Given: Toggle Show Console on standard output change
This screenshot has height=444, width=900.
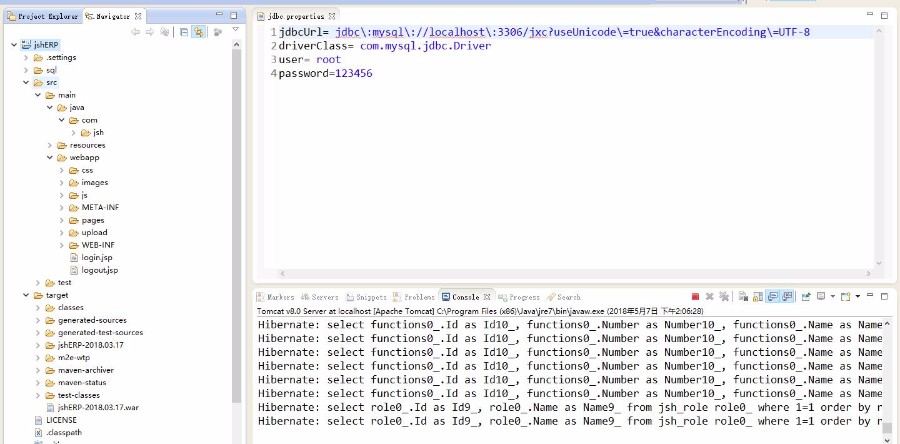Looking at the screenshot, I should pos(773,297).
